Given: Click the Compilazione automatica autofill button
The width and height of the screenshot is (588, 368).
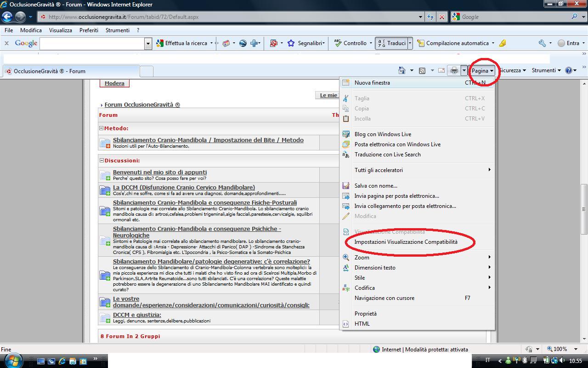Looking at the screenshot, I should point(453,43).
